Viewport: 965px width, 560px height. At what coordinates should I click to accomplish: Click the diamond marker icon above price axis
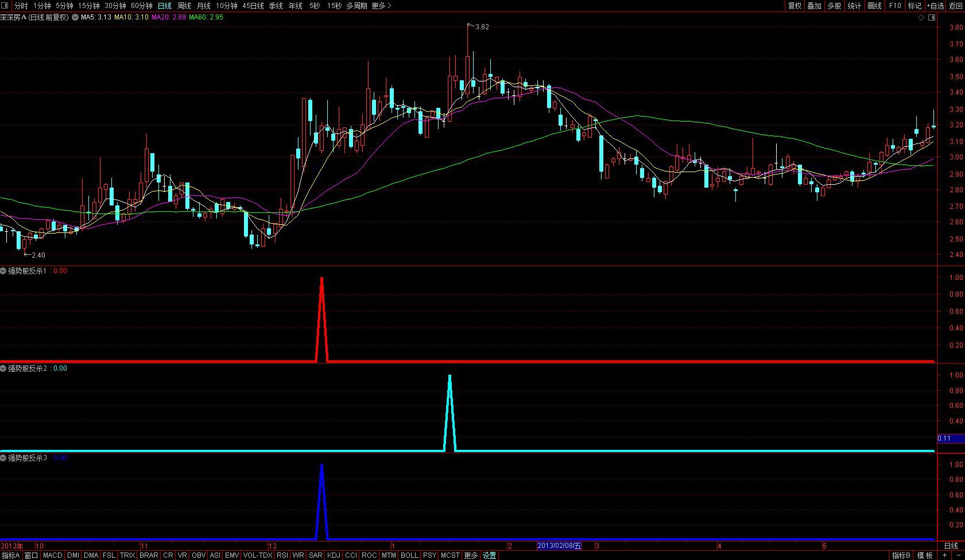click(921, 18)
